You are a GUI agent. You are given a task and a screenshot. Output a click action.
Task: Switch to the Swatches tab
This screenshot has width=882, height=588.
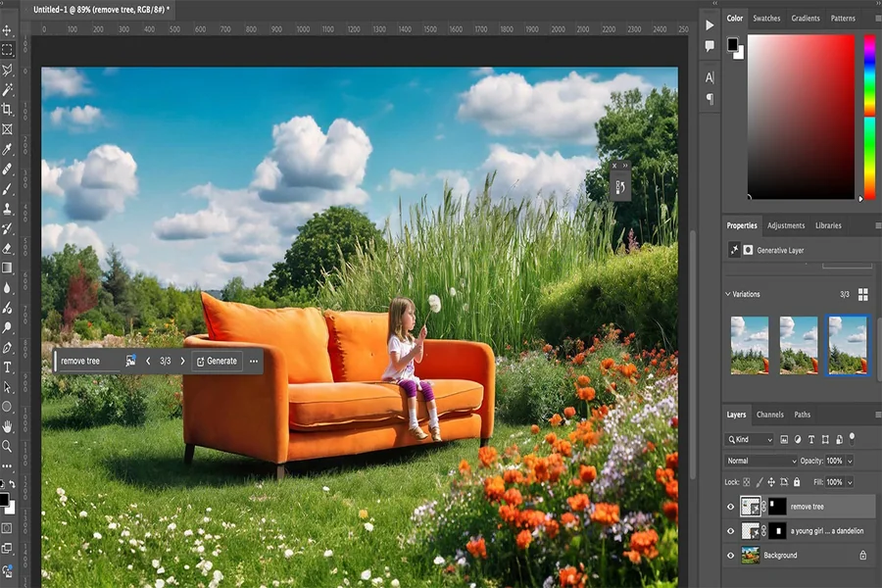click(x=766, y=18)
